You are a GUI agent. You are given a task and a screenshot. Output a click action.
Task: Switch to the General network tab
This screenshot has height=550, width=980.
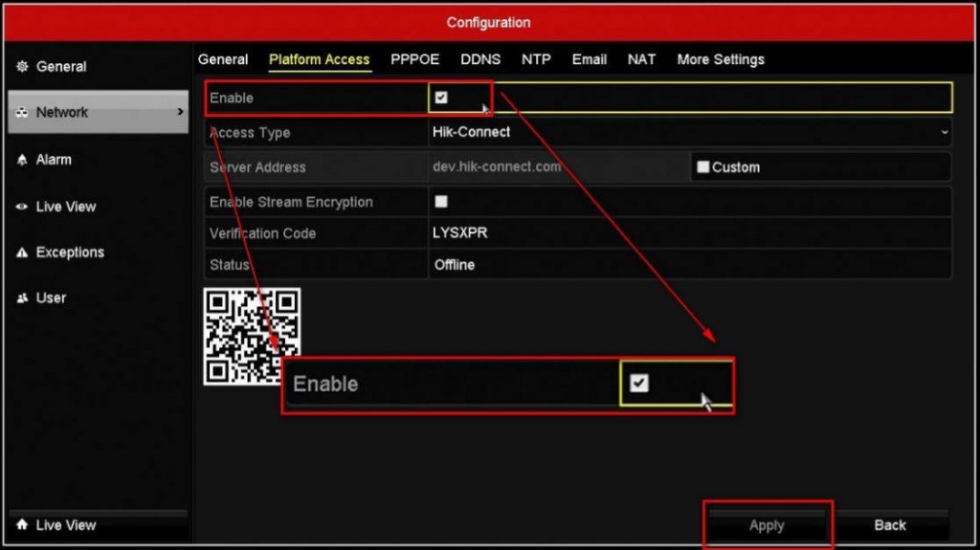pyautogui.click(x=223, y=59)
